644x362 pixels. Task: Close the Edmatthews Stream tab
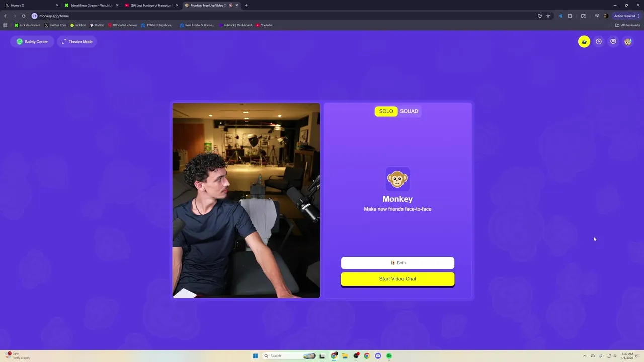pos(117,5)
